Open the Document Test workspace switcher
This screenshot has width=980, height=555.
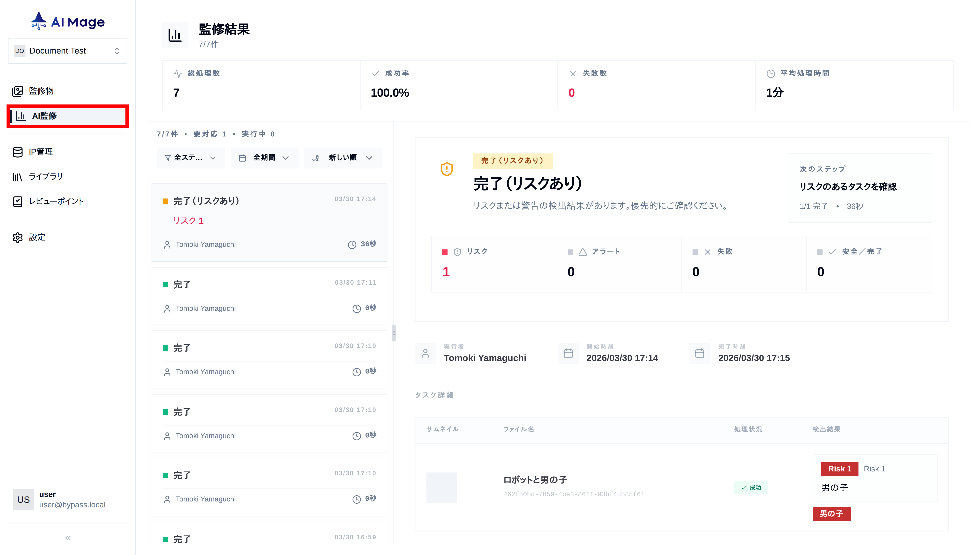pos(68,51)
